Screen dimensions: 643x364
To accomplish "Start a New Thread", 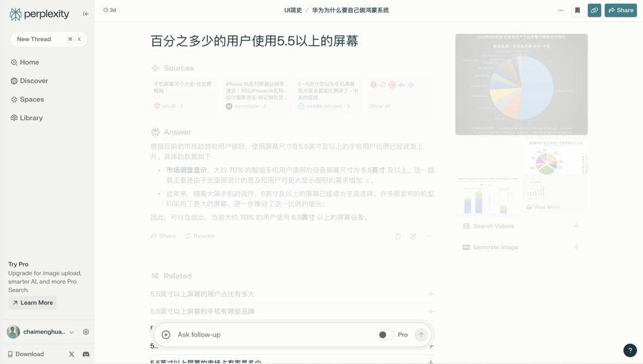I will 48,39.
